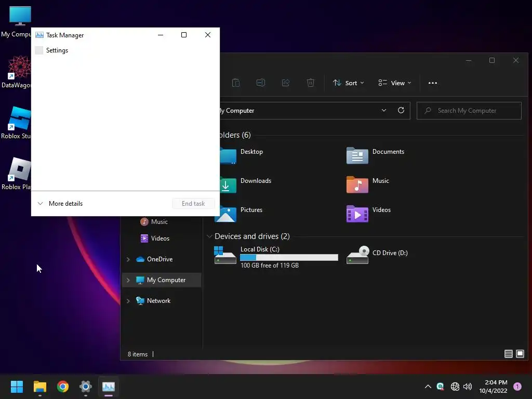Switch to large icons view layout icon

coord(520,354)
